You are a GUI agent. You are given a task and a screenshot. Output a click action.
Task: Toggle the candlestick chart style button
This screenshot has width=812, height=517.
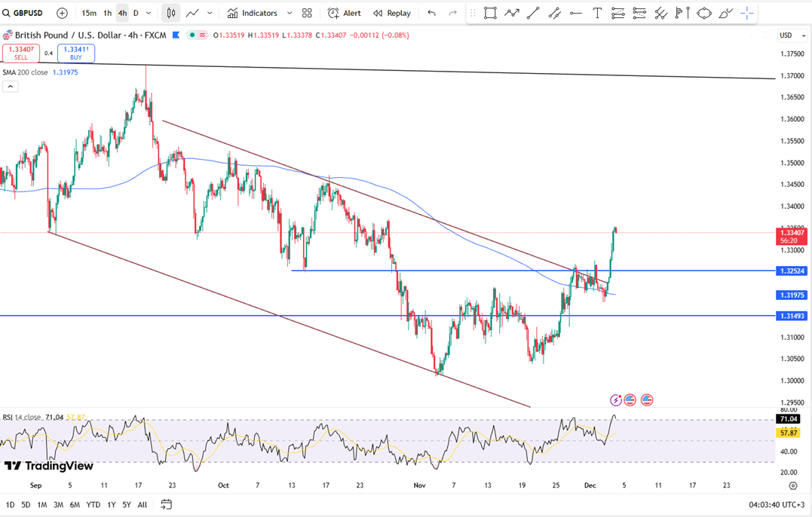pyautogui.click(x=171, y=13)
